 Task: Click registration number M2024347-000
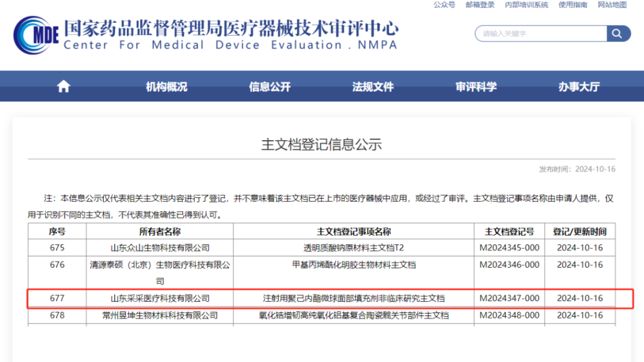click(509, 298)
